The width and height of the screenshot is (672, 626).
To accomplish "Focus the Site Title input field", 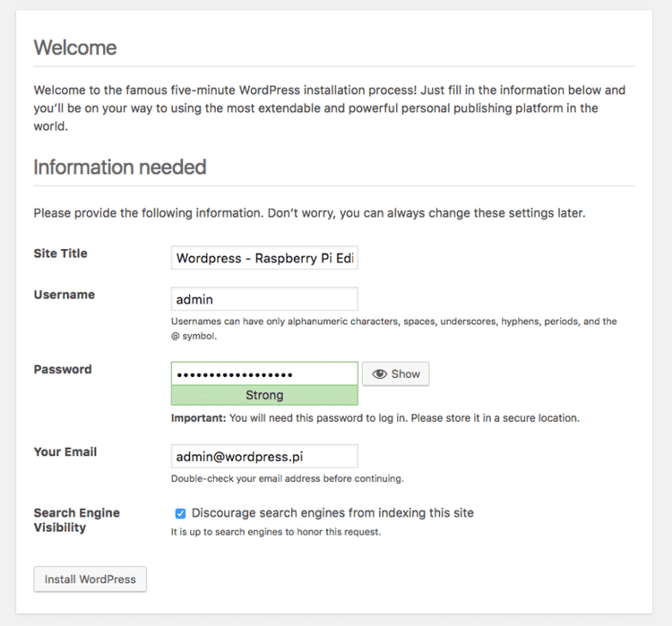I will tap(264, 258).
